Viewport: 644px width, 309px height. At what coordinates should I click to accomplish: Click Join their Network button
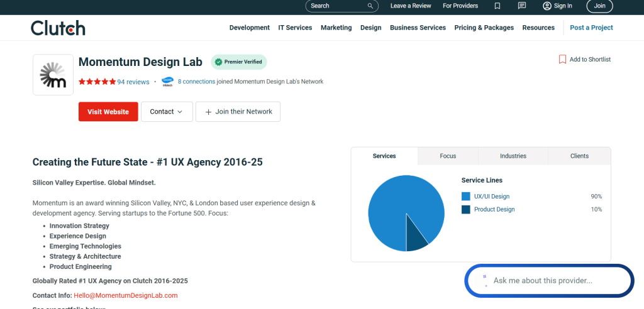238,112
